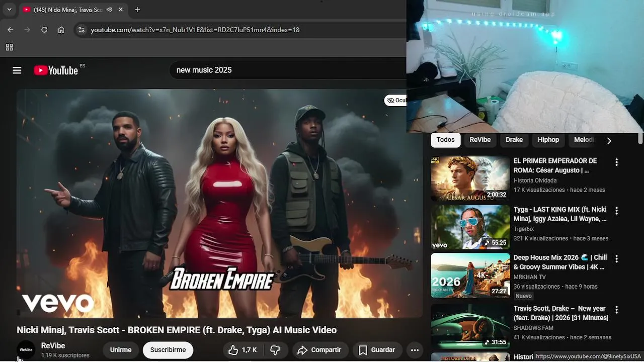This screenshot has height=362, width=644.
Task: Open the Deep House Mix 2026 thumbnail
Action: pos(470,276)
